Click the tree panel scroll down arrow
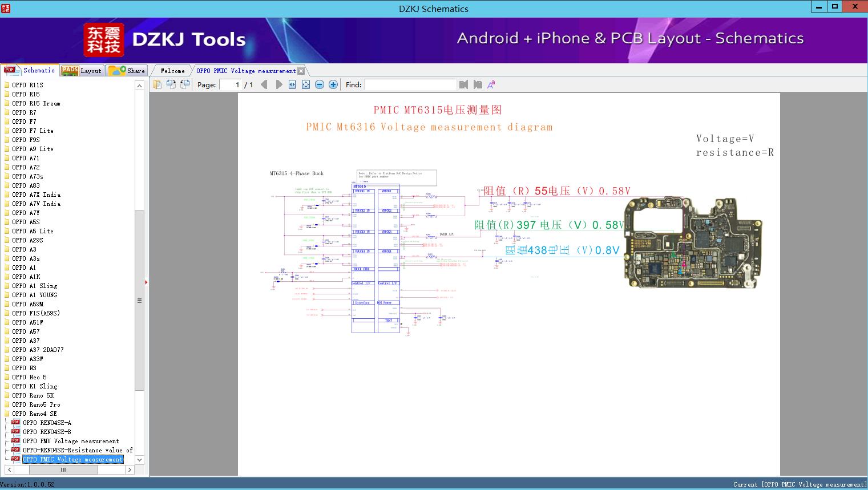This screenshot has height=490, width=868. pyautogui.click(x=139, y=459)
